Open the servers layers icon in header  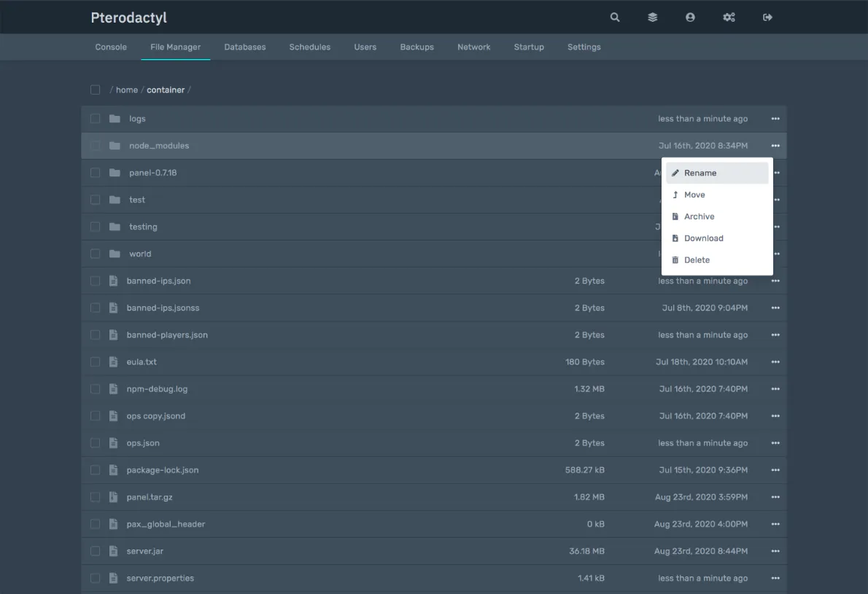(x=653, y=17)
